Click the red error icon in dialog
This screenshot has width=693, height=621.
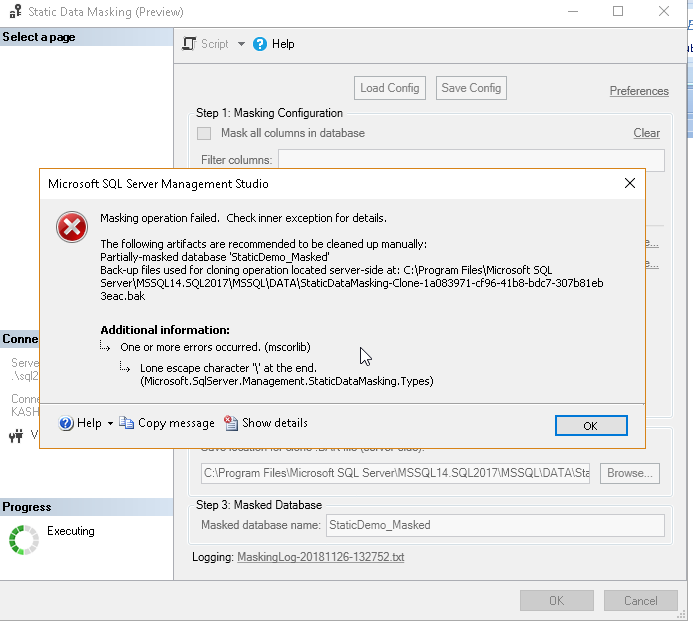click(x=72, y=227)
